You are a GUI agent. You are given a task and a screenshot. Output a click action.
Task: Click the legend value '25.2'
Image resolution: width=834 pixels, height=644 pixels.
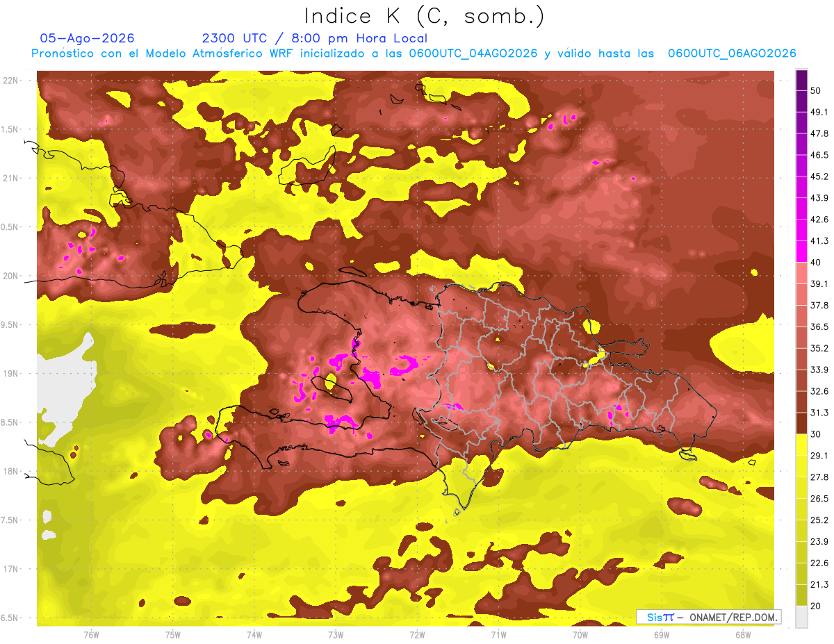819,520
